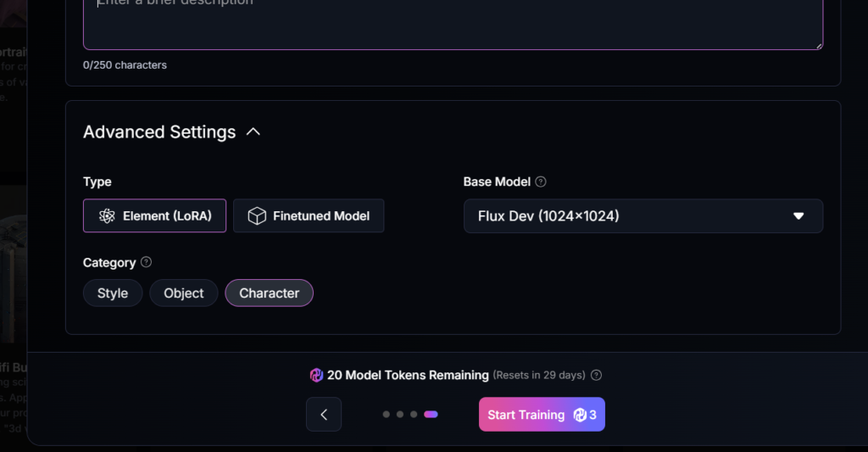Collapse the Advanced Settings section
This screenshot has height=452, width=868.
pos(253,132)
